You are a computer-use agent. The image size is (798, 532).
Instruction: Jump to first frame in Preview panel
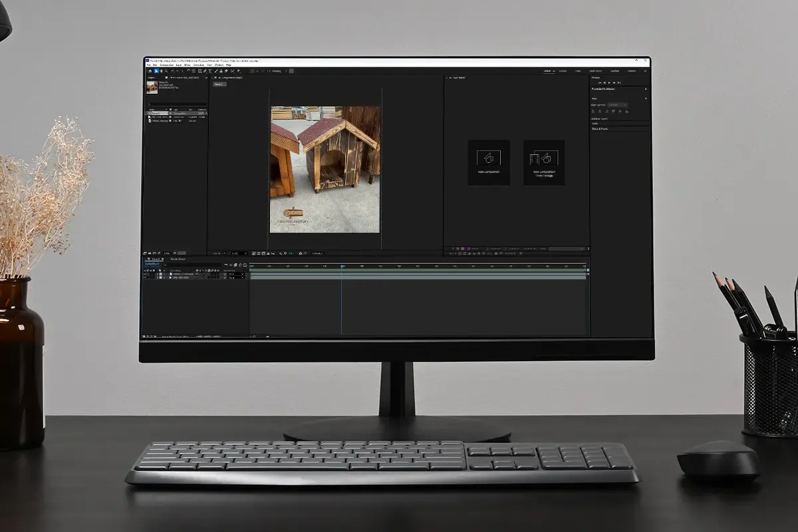[600, 82]
